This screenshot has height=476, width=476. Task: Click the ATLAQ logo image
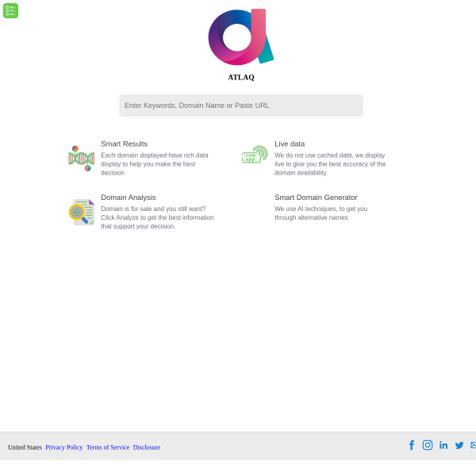pos(241,36)
